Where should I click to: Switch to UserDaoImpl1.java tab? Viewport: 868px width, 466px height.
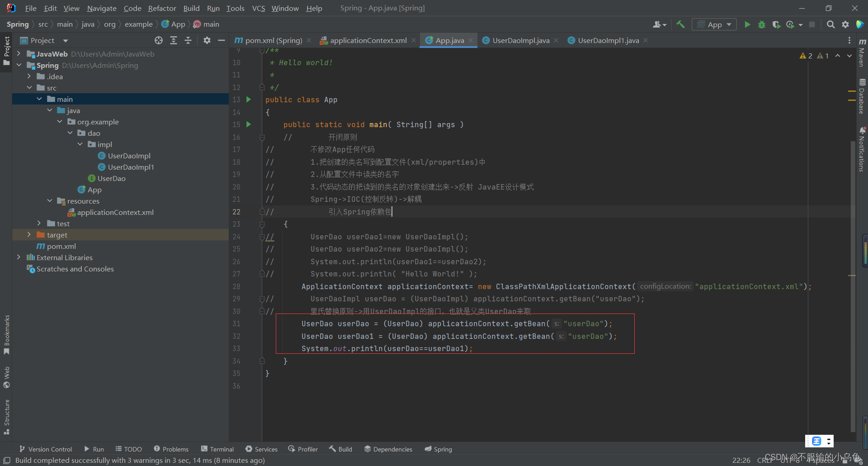coord(609,40)
